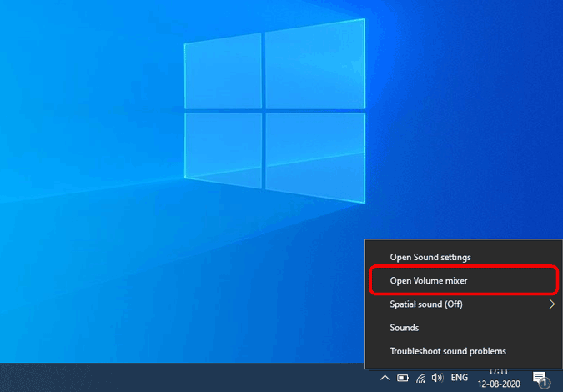Select the Sounds menu entry
563x392 pixels.
[x=405, y=328]
